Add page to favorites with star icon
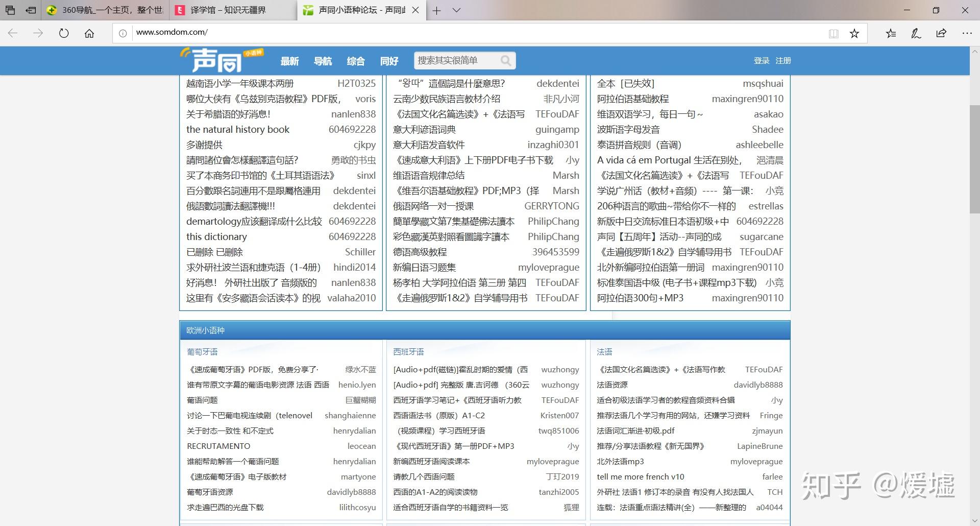 (854, 33)
